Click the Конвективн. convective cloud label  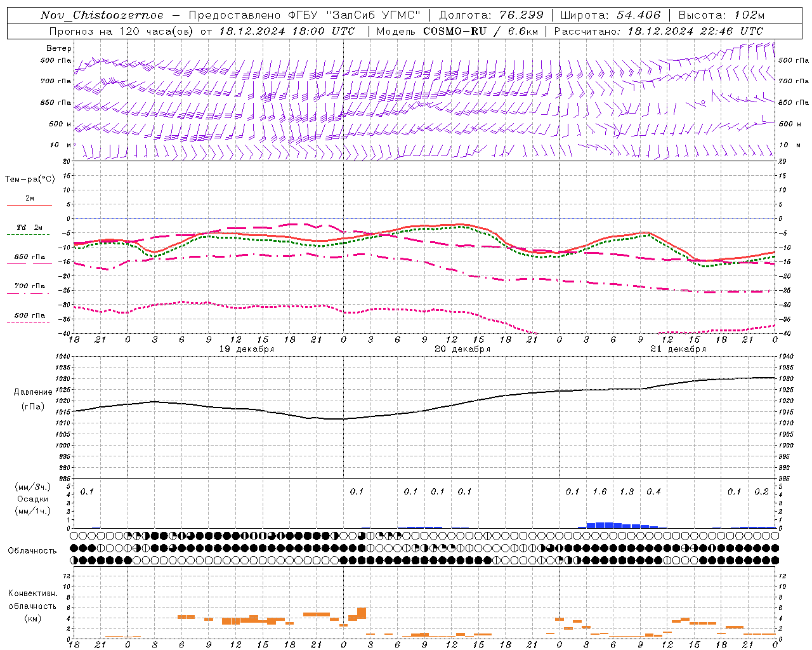pos(32,594)
